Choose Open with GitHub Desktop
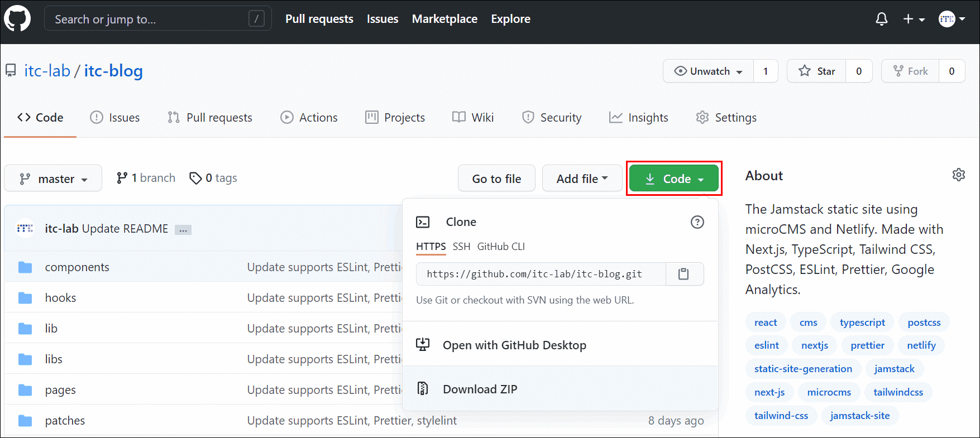The image size is (980, 438). point(560,345)
